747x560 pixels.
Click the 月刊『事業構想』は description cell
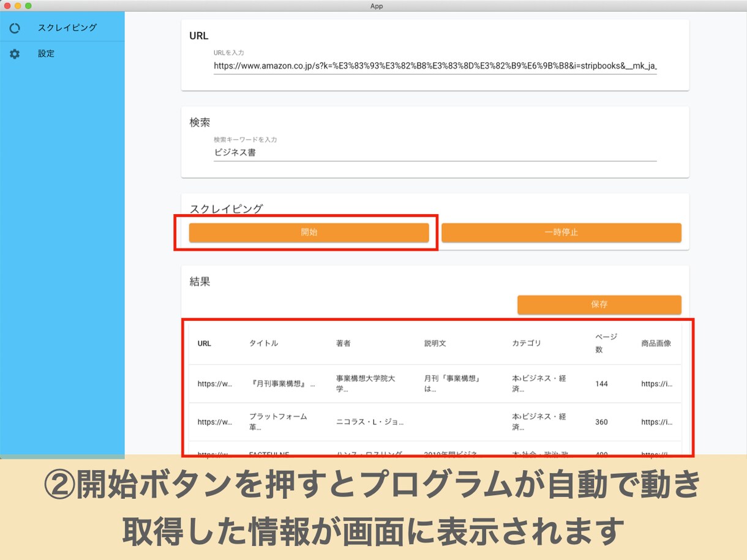[x=451, y=384]
